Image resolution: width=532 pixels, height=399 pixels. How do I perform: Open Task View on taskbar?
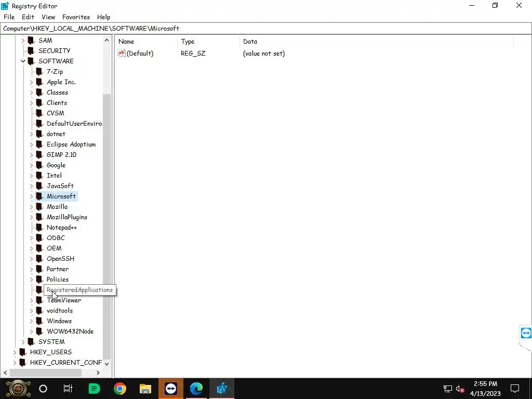click(x=68, y=389)
